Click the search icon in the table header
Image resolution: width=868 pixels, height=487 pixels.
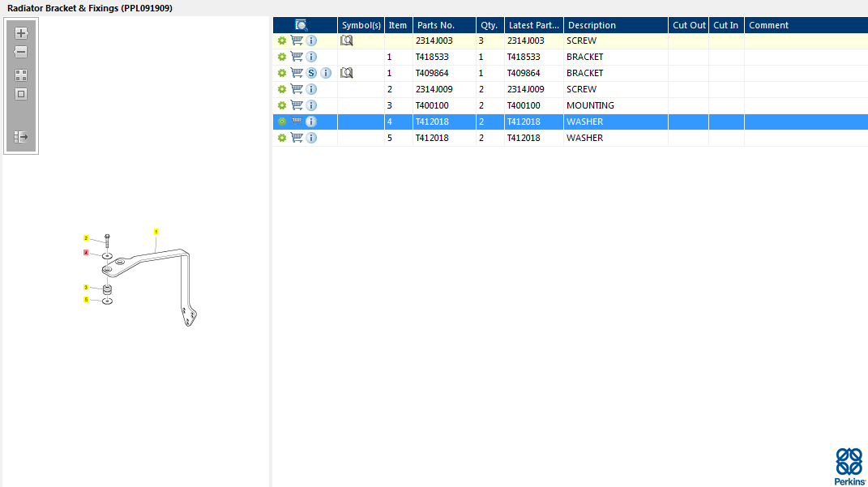[x=301, y=25]
